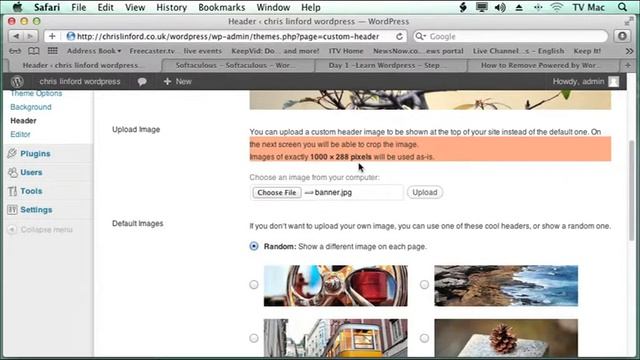This screenshot has height=360, width=640.
Task: Open the Wi-Fi status menu
Action: 557,7
